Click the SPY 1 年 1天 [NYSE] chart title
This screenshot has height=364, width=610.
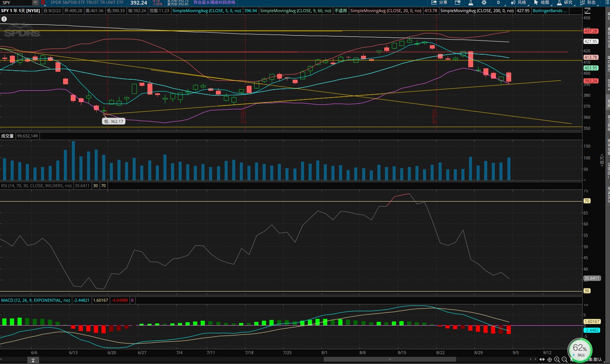(21, 11)
